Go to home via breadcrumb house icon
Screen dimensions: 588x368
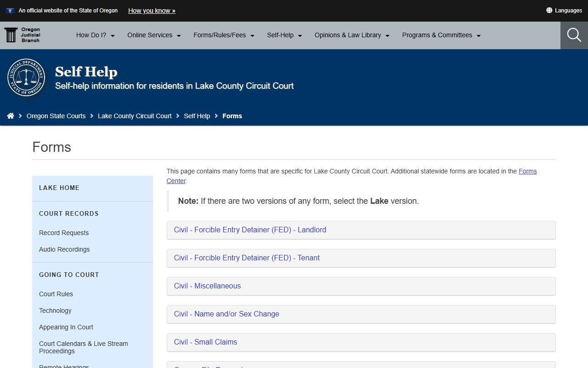pyautogui.click(x=11, y=116)
